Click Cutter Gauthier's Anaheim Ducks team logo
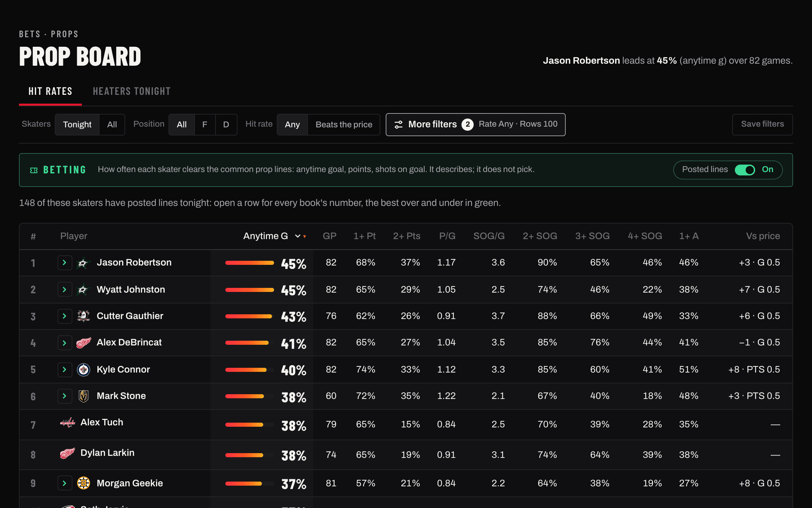The image size is (812, 508). coord(83,316)
